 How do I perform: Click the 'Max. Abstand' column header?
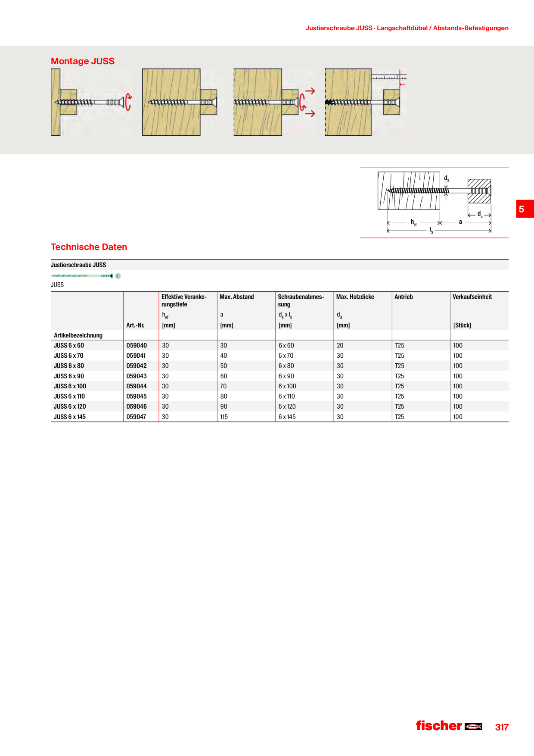pos(236,297)
